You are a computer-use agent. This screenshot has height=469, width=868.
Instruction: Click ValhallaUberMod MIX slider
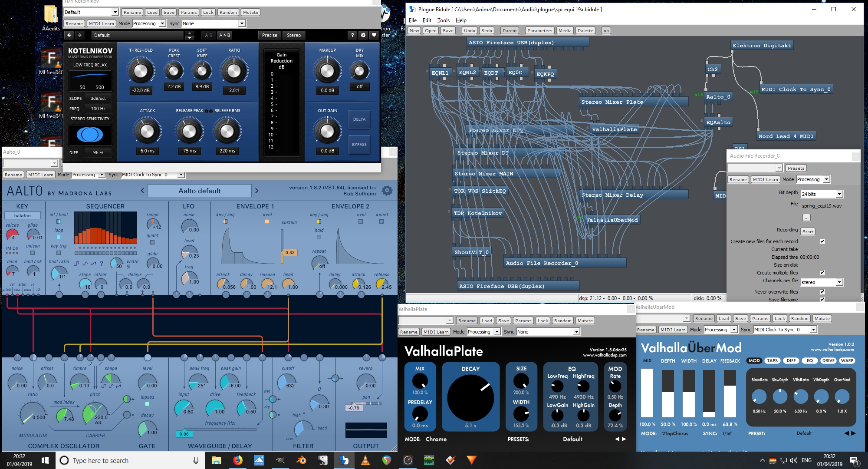click(x=647, y=393)
